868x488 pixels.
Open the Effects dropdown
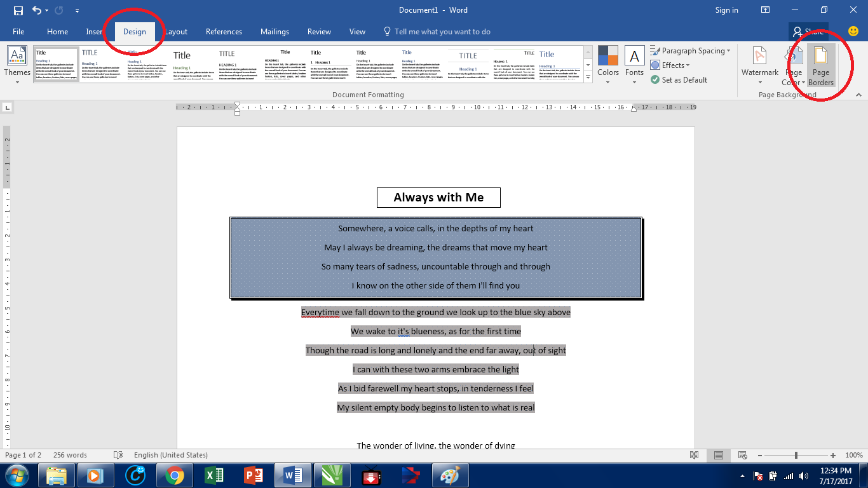click(671, 65)
